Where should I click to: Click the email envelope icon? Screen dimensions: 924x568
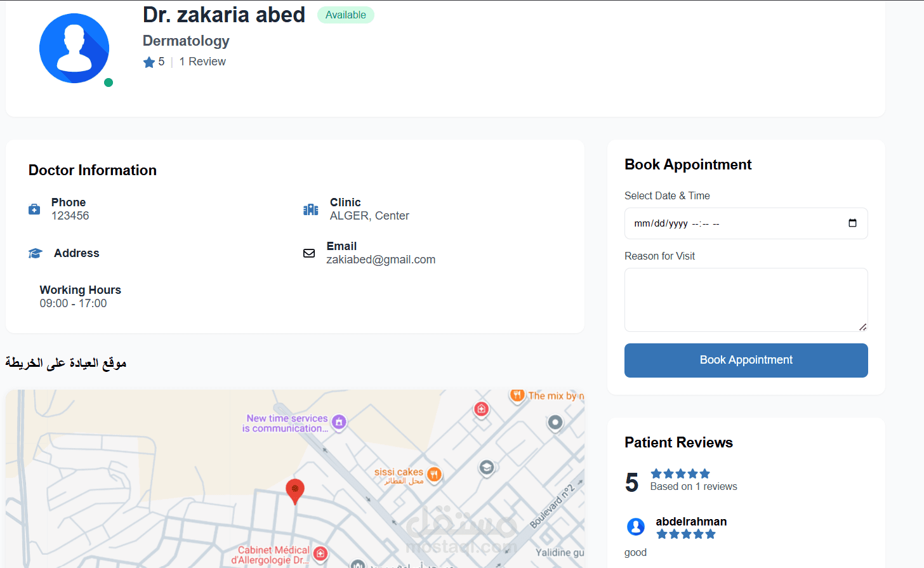click(x=309, y=253)
